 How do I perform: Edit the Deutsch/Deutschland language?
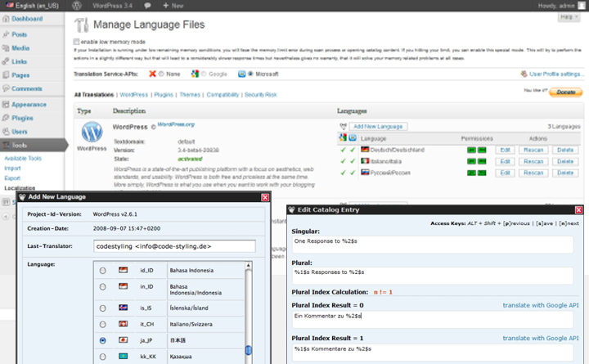click(x=506, y=150)
